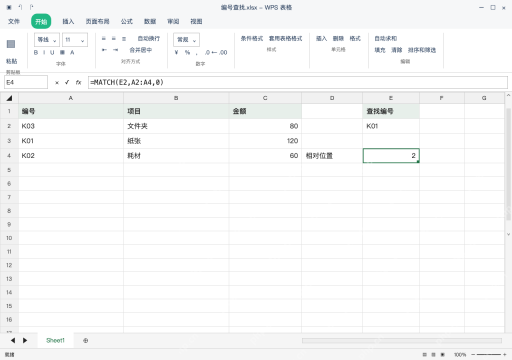Viewport: 512px width, 360px height.
Task: Toggle wrap text (自动换行)
Action: pos(149,39)
